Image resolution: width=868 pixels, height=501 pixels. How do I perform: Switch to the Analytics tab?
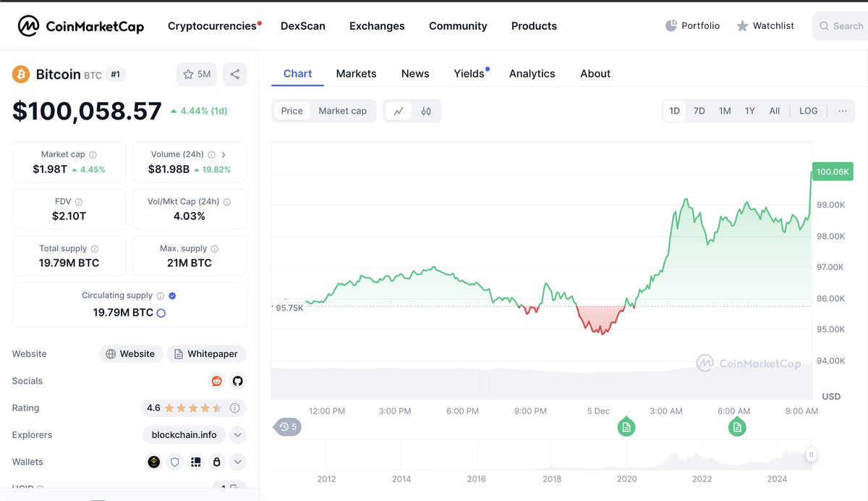(x=532, y=73)
